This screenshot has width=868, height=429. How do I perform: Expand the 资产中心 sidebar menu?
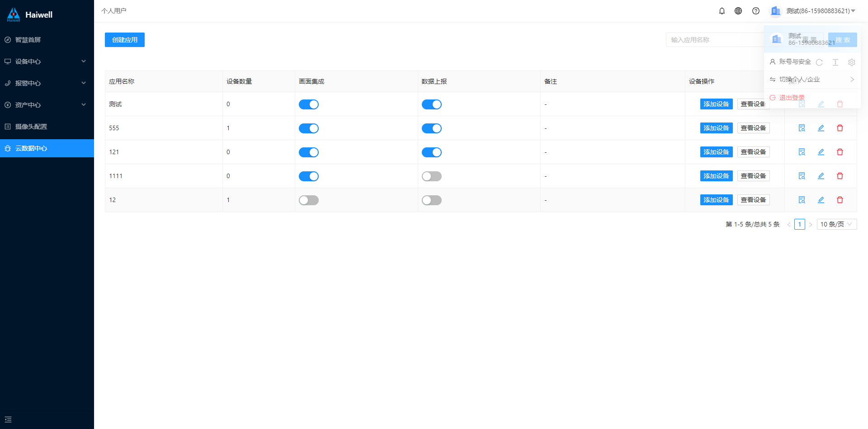click(x=47, y=105)
